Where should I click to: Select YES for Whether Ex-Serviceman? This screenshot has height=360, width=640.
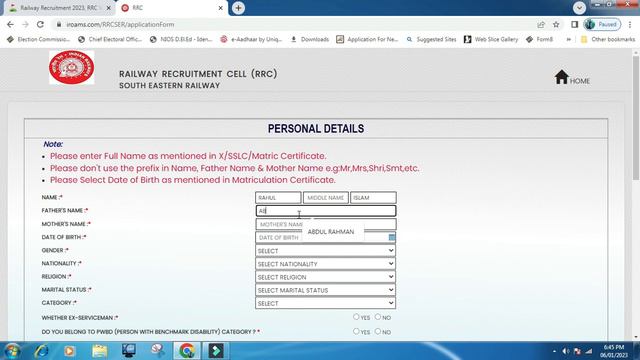pos(356,317)
